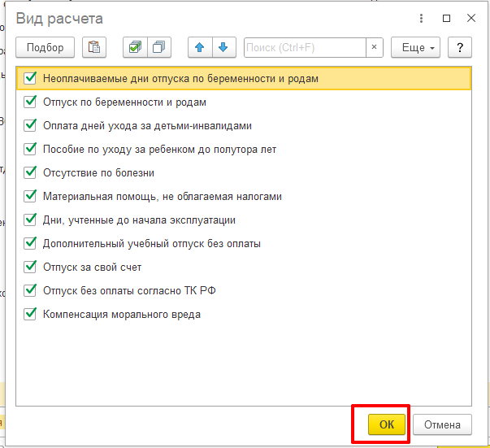Check all items with the green checkmark icon
The image size is (490, 448).
(x=136, y=47)
